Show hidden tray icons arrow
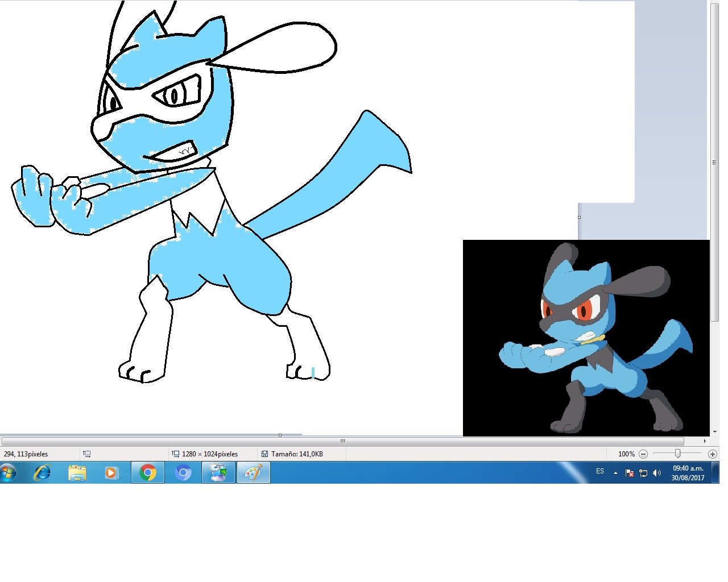This screenshot has height=582, width=728. (x=615, y=473)
